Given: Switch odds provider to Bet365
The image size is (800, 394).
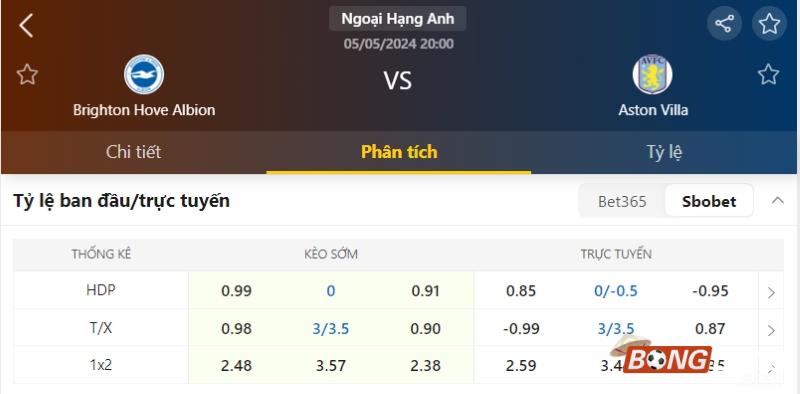Looking at the screenshot, I should [x=622, y=201].
